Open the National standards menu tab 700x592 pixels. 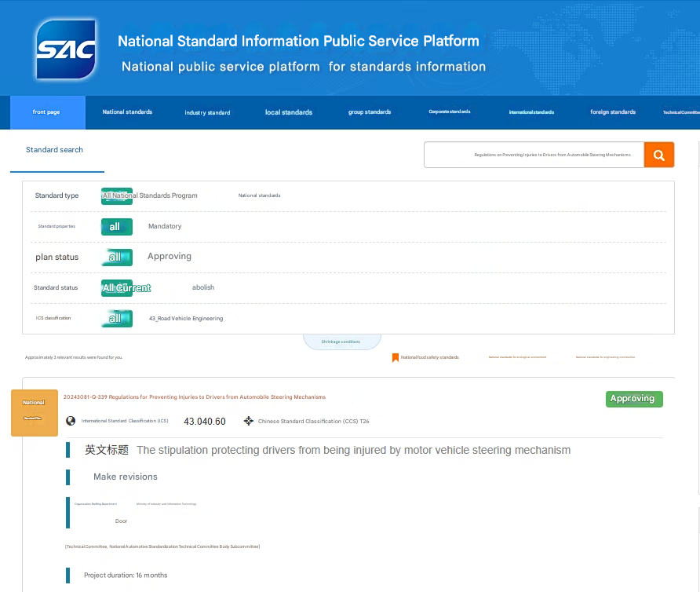[x=127, y=112]
